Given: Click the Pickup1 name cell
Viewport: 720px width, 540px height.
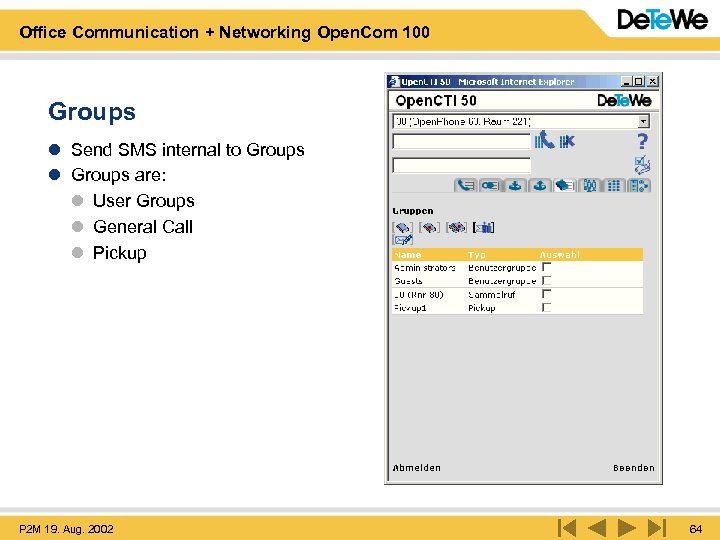Looking at the screenshot, I should pyautogui.click(x=410, y=308).
